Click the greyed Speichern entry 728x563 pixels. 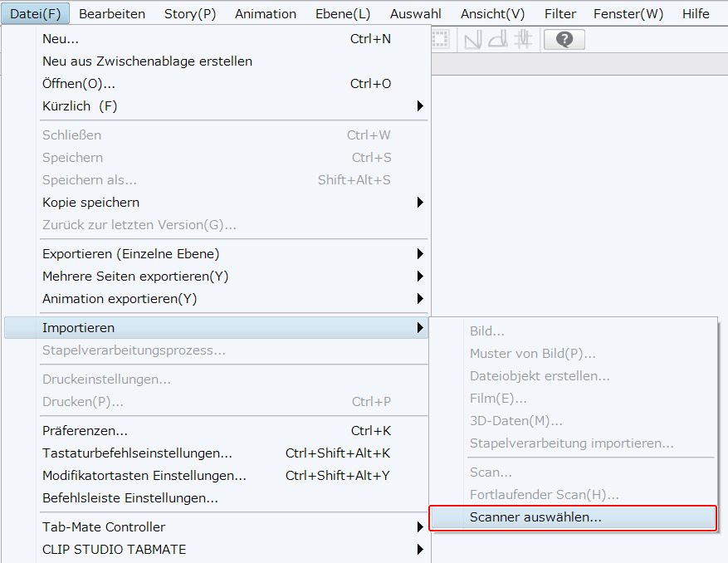click(x=216, y=158)
